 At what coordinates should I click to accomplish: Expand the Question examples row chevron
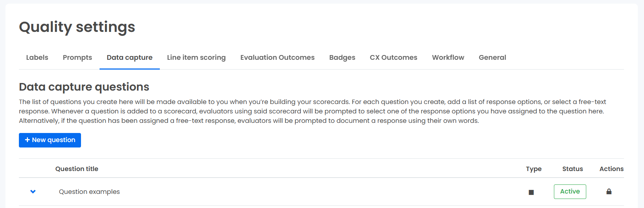tap(33, 191)
